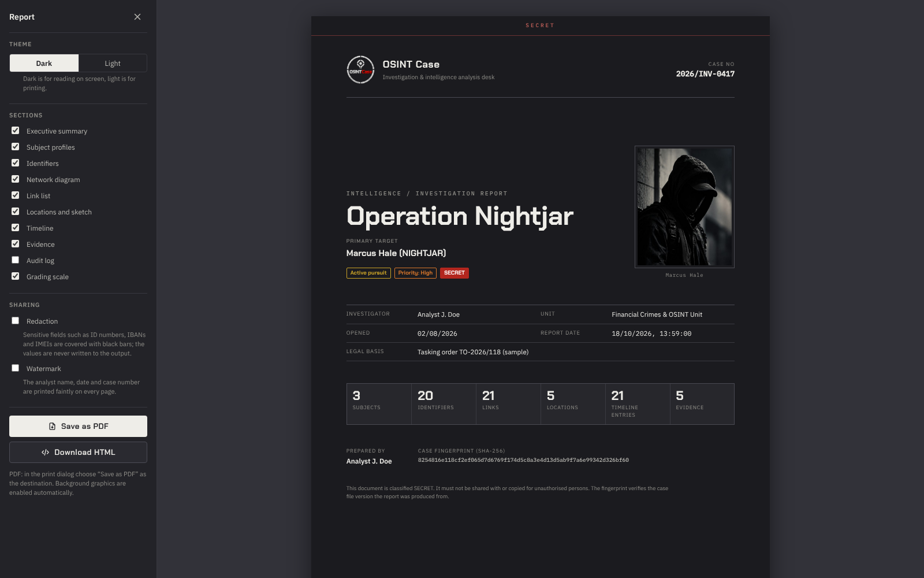
Task: Click the Marcus Hale (NIGHTJAR) target name
Action: [x=396, y=253]
